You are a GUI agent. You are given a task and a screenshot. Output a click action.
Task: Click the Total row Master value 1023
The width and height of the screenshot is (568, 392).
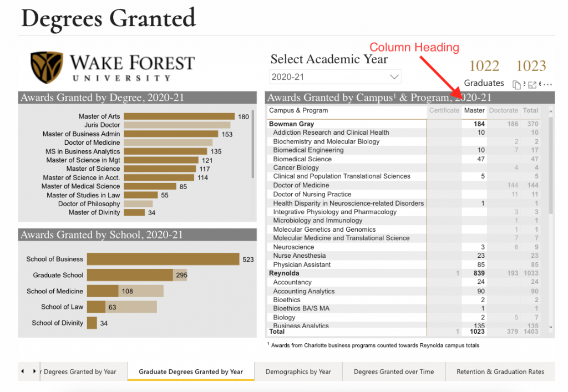pos(477,332)
